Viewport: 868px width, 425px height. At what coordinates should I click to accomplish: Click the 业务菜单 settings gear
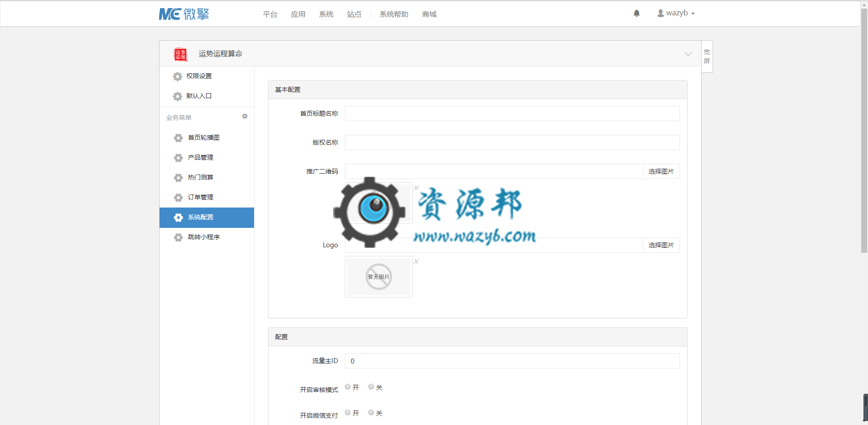coord(245,117)
